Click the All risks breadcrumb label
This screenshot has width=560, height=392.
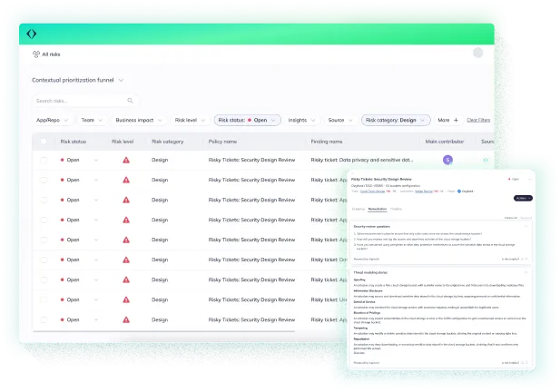(51, 54)
